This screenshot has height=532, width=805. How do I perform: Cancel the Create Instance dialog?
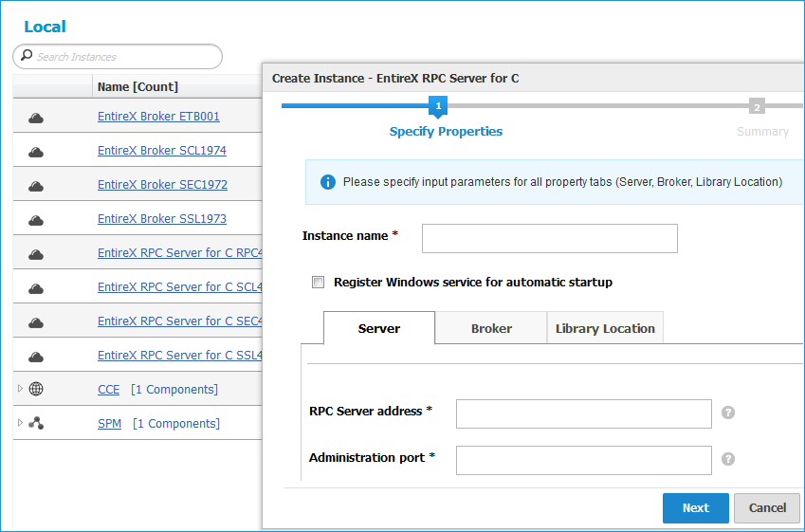(x=767, y=508)
